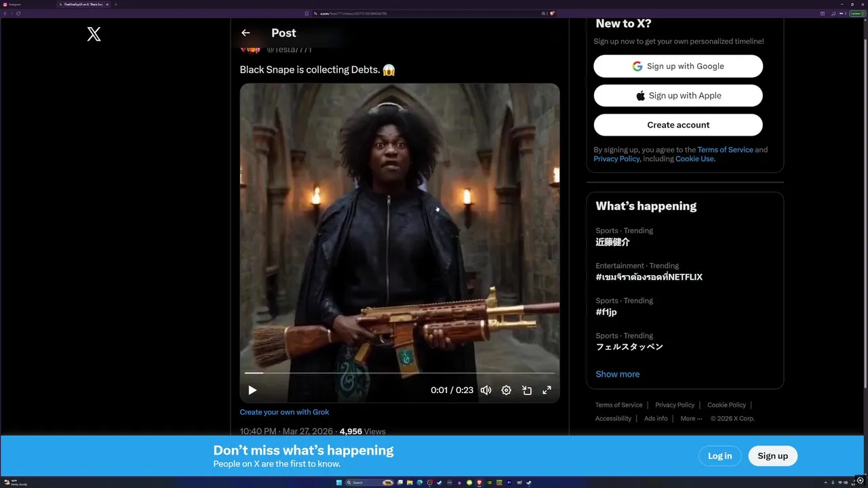
Task: Click the Create account button
Action: point(678,125)
